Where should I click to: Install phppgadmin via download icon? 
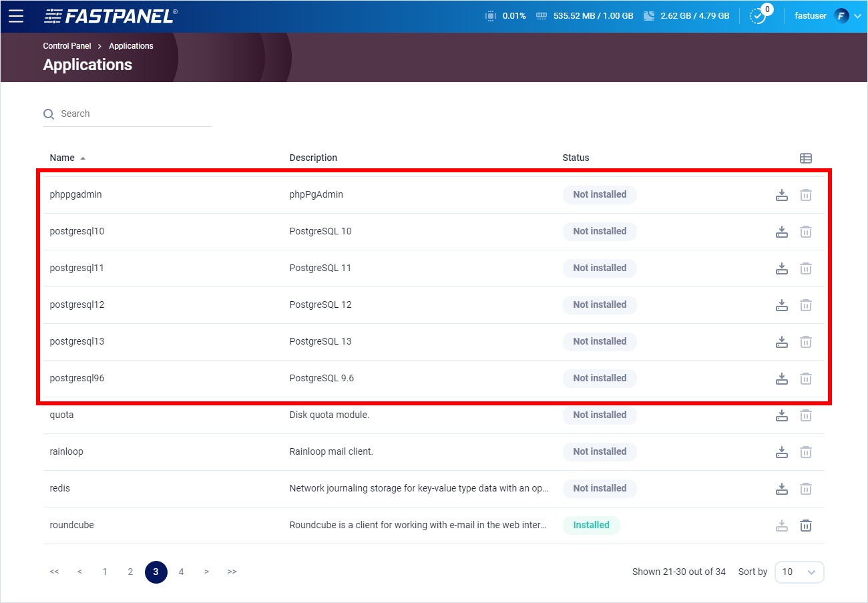click(x=782, y=195)
